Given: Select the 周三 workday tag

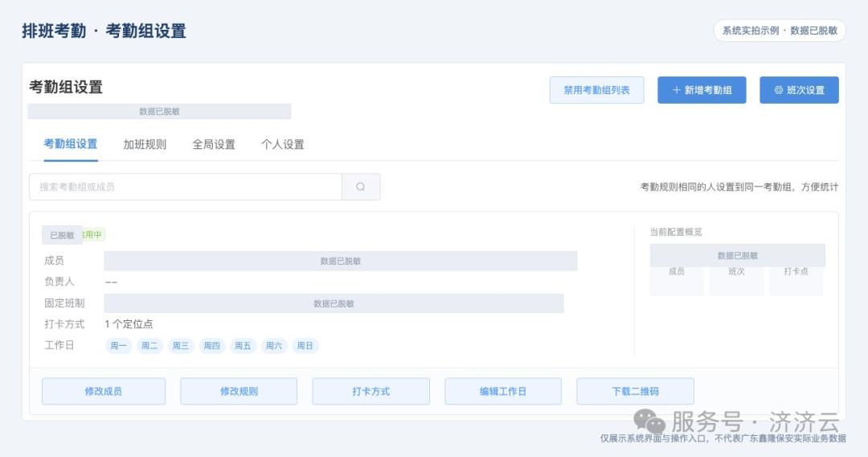Looking at the screenshot, I should pos(181,346).
